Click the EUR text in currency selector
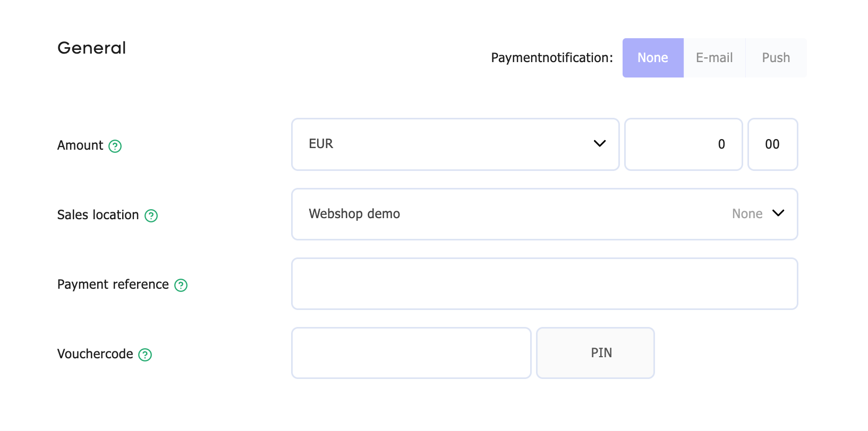 pyautogui.click(x=321, y=144)
